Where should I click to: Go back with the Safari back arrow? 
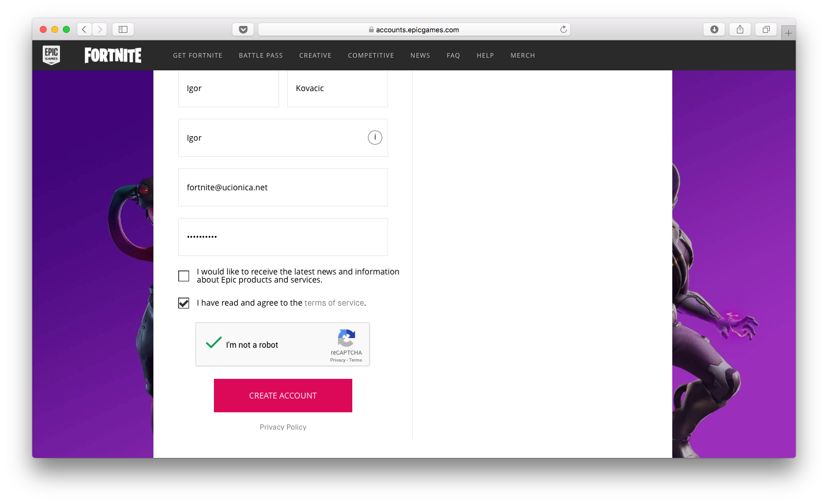click(84, 29)
